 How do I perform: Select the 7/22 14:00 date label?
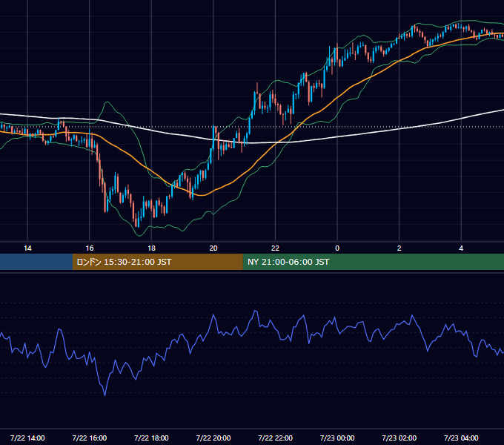(27, 438)
